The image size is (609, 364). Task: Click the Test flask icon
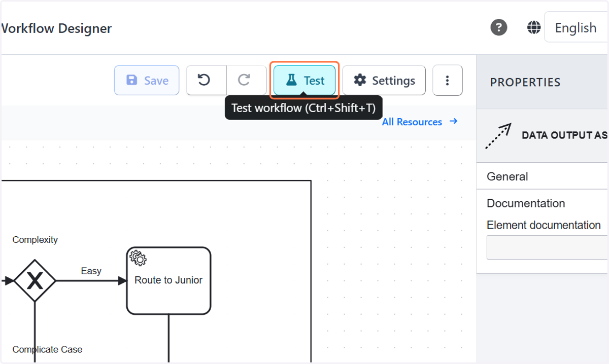point(291,80)
